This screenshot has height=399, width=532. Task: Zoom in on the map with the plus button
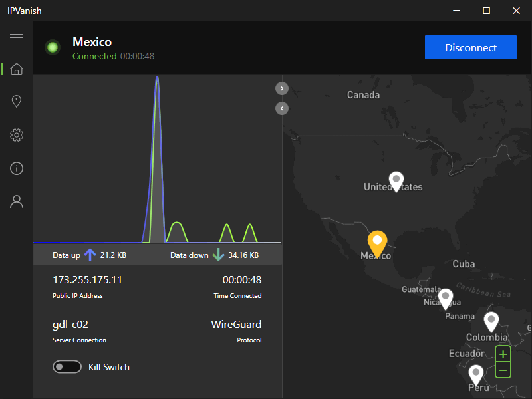pyautogui.click(x=503, y=355)
